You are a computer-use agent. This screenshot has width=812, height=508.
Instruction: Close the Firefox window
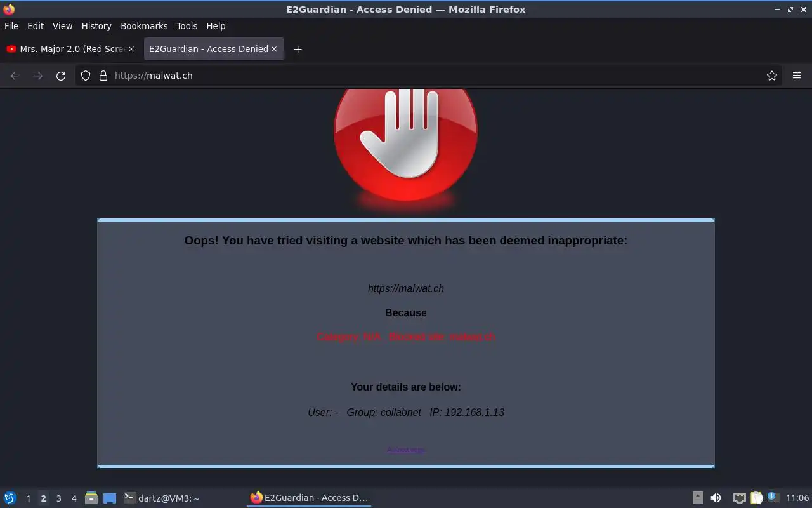(x=803, y=10)
